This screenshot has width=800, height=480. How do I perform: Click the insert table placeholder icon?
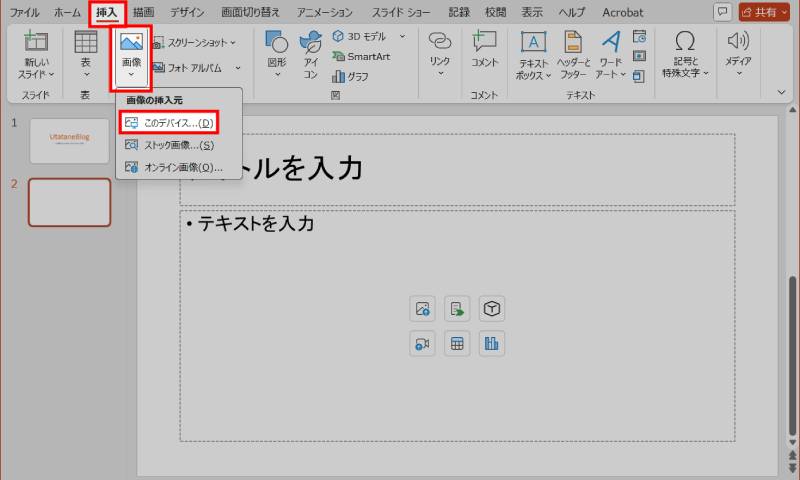click(x=457, y=343)
